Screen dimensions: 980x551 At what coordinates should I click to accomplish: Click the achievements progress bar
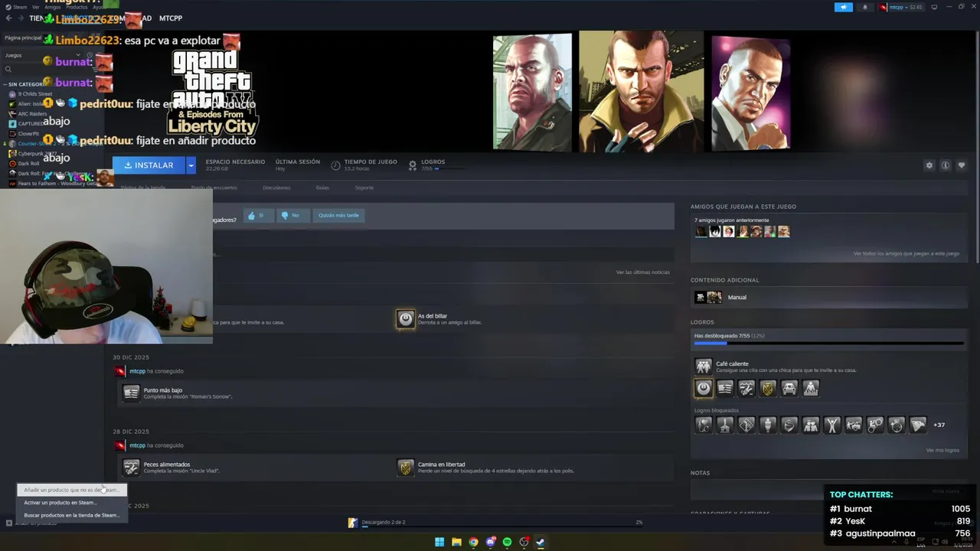[x=828, y=344]
